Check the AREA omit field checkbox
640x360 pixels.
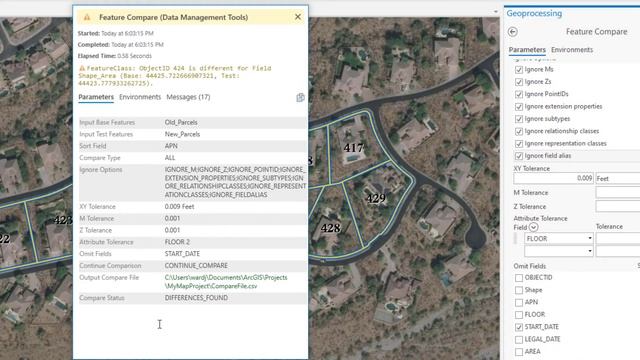click(x=519, y=352)
